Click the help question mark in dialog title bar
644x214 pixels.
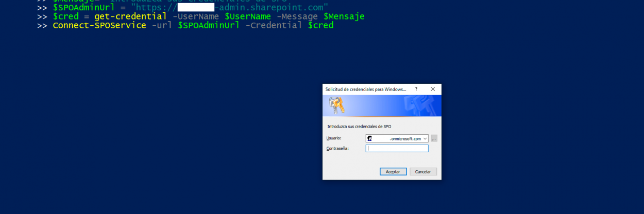(x=416, y=89)
